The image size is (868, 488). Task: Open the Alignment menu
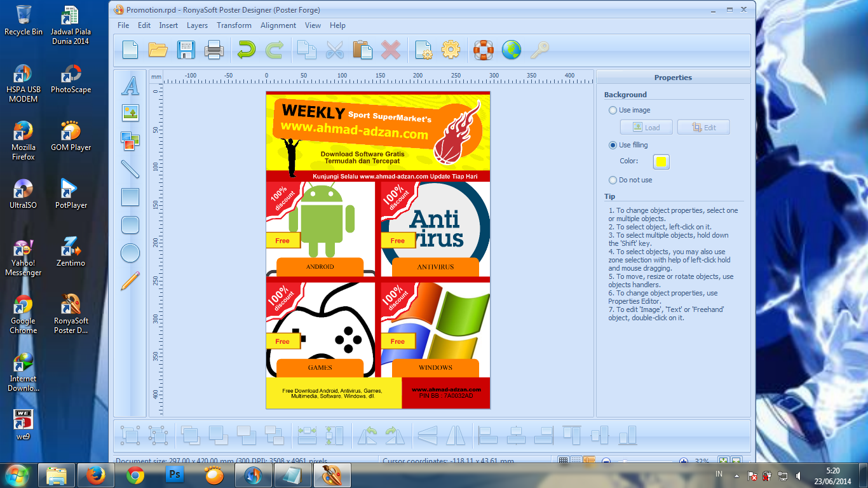tap(278, 25)
